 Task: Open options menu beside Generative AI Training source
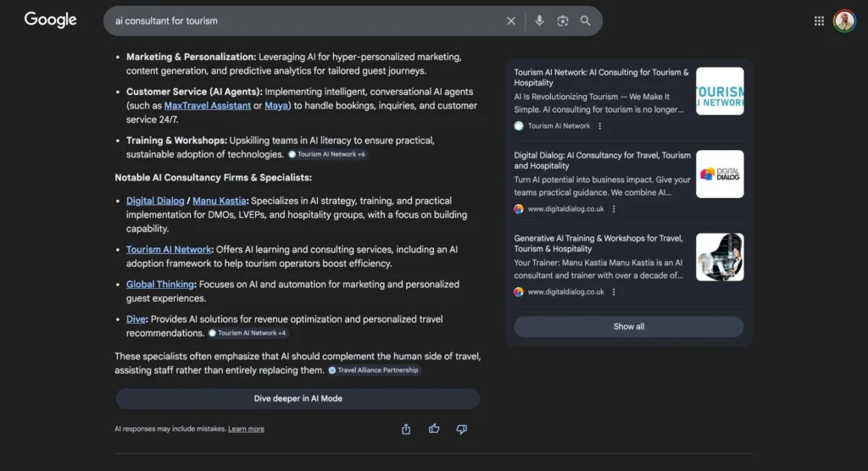tap(614, 291)
